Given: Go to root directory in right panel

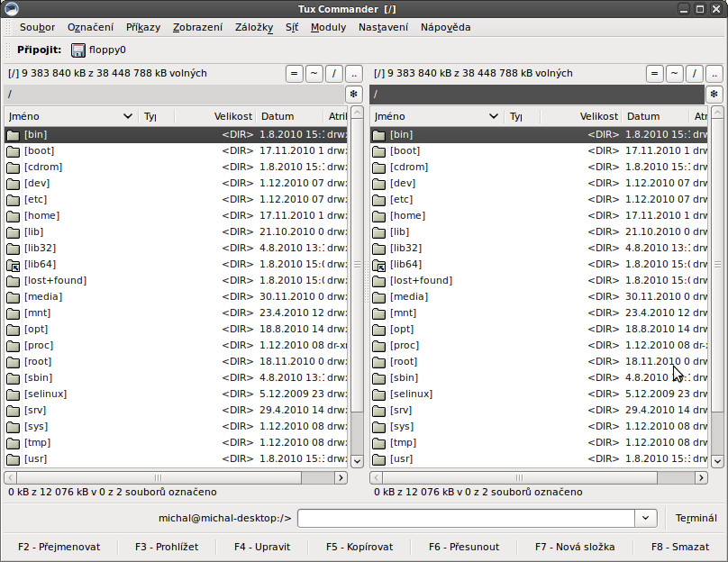Looking at the screenshot, I should point(694,73).
